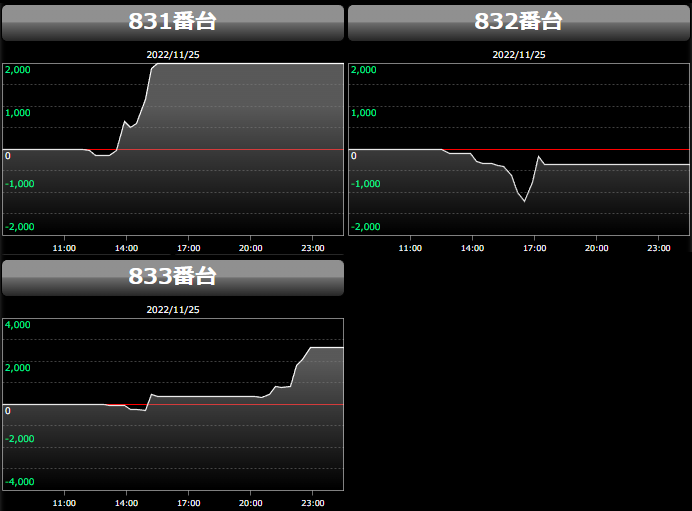Click the -4,000 axis label on 833 chart
Viewport: 692px width, 511px height.
[19, 482]
